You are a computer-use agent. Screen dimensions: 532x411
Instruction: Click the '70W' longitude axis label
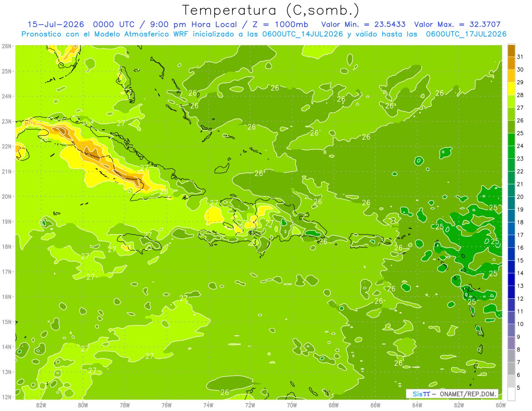pyautogui.click(x=292, y=405)
